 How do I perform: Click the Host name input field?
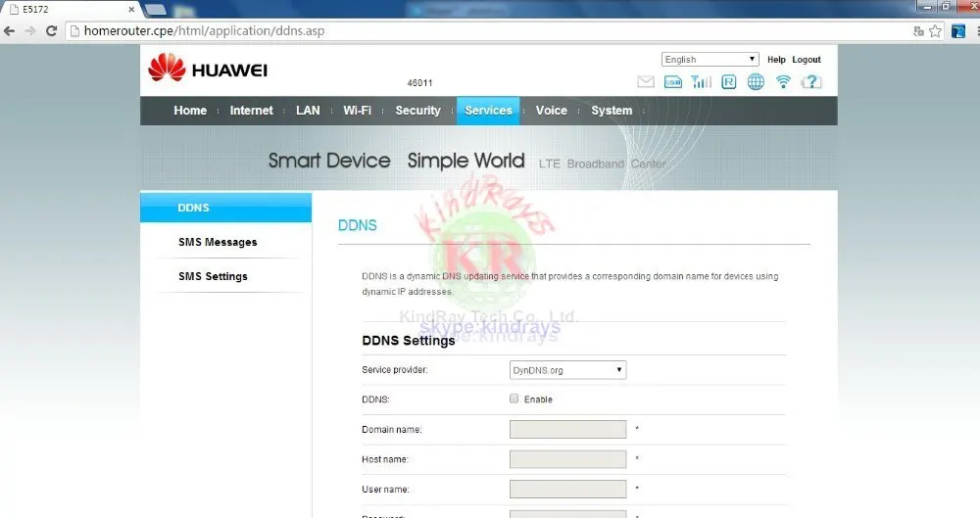click(x=567, y=459)
